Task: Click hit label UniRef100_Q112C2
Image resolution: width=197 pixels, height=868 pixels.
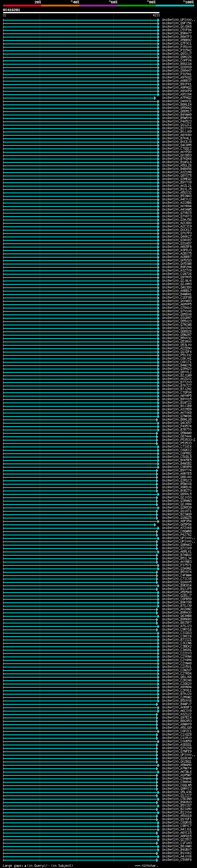Action: [177, 125]
